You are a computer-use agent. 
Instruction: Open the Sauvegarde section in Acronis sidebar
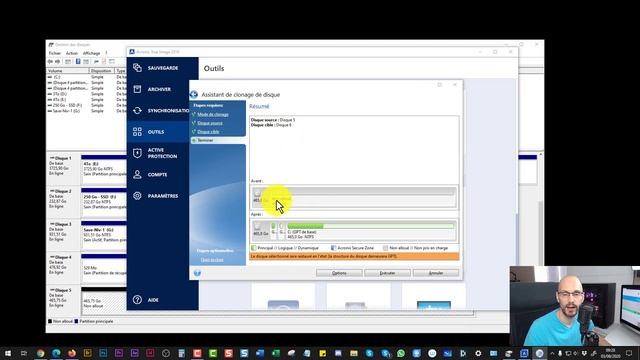pos(162,68)
